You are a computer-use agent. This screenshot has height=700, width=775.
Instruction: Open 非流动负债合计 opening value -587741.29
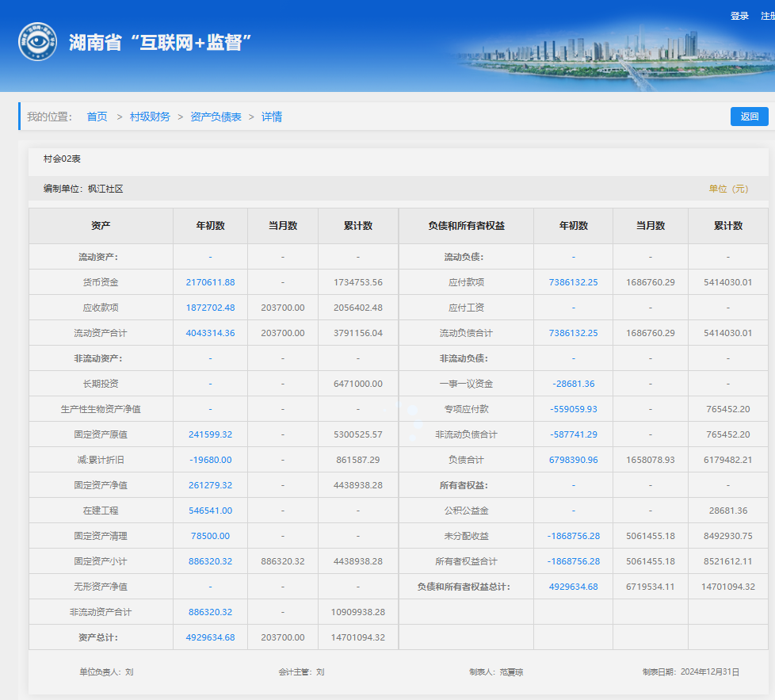coord(574,434)
